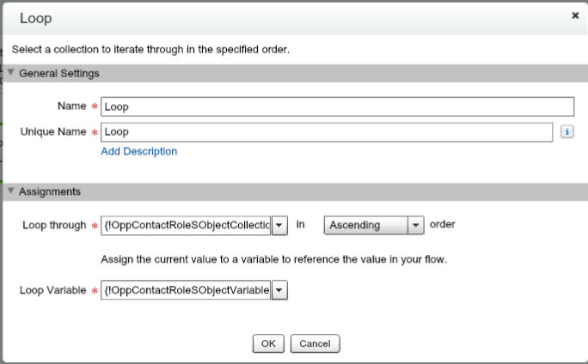Click the Loop through collection text box
Viewport: 588px width, 364px height.
[x=187, y=225]
